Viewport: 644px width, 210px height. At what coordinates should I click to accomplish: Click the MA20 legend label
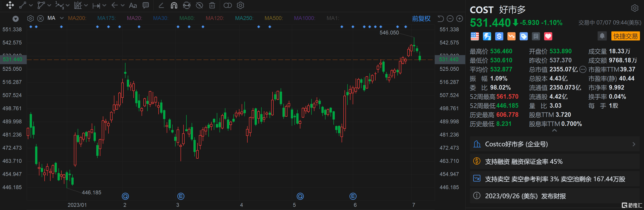135,18
